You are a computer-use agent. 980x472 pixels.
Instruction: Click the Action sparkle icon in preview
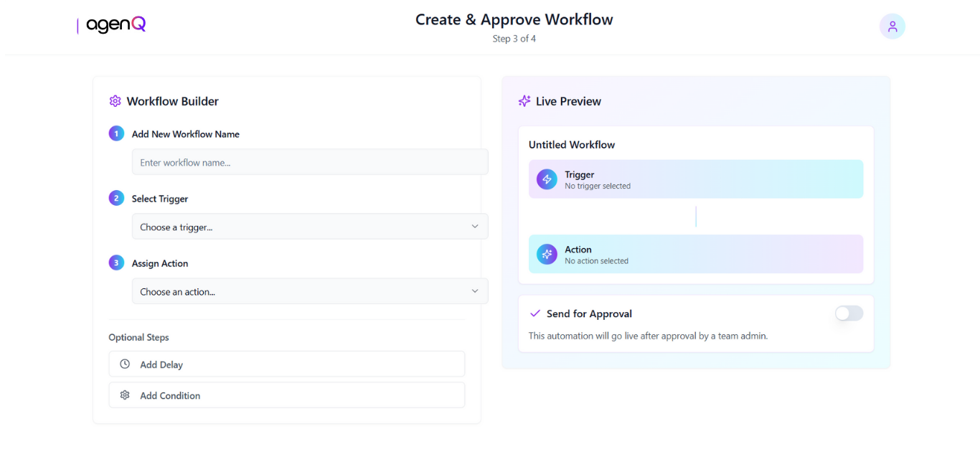tap(546, 254)
